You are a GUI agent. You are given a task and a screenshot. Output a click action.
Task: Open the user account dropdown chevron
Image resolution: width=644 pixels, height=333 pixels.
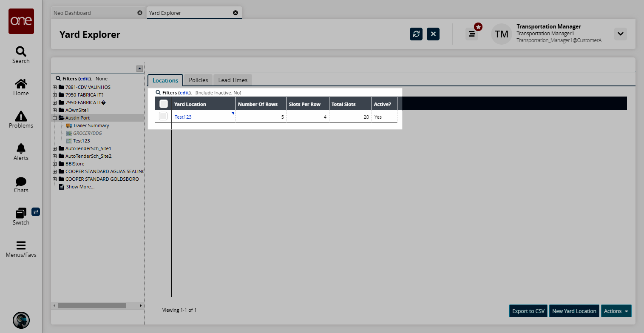coord(621,34)
